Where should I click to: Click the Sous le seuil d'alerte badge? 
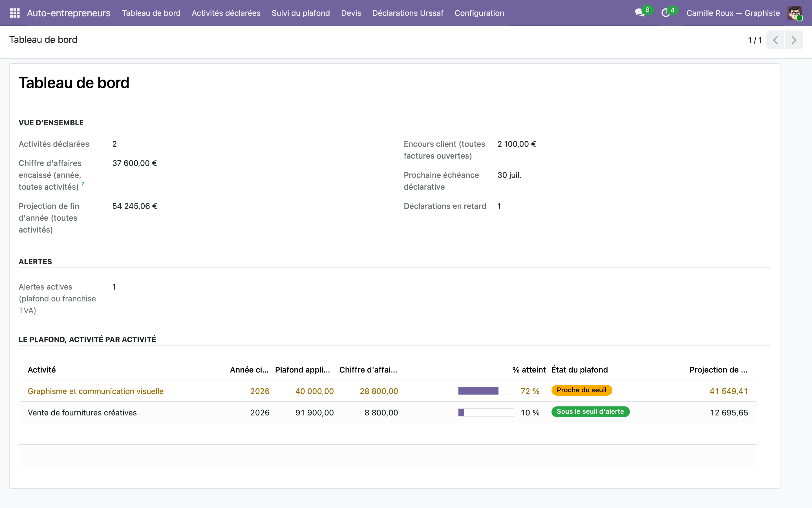[x=590, y=411]
